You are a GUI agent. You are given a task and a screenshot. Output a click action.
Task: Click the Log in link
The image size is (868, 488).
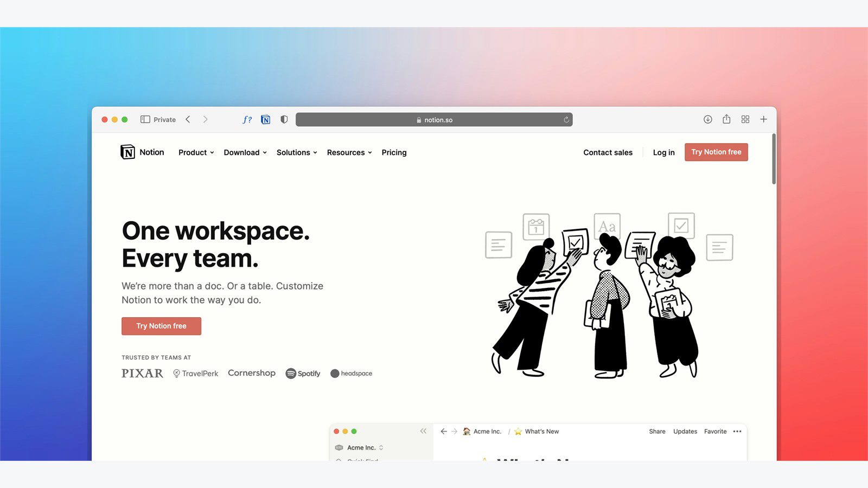tap(663, 152)
